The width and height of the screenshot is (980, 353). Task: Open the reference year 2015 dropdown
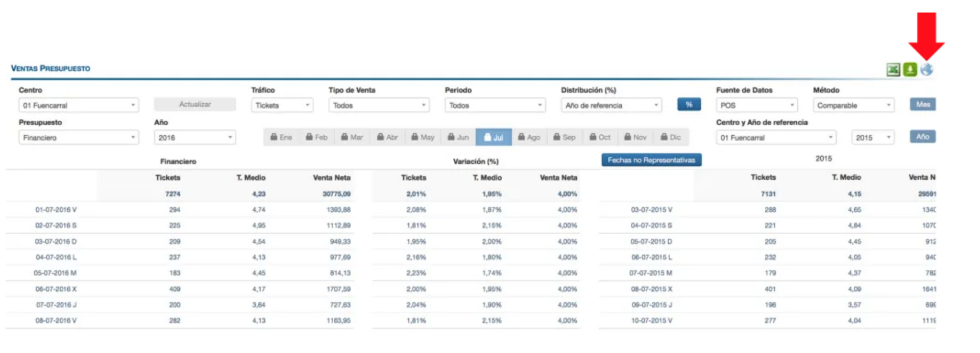872,138
